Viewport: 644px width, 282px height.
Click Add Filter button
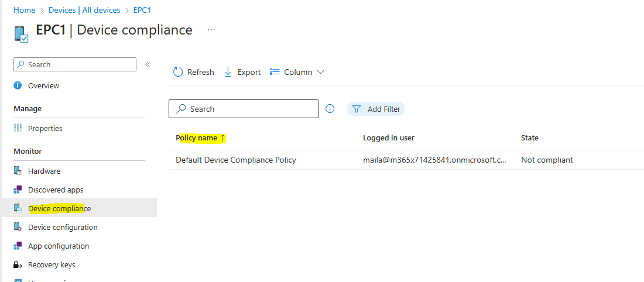pos(376,109)
